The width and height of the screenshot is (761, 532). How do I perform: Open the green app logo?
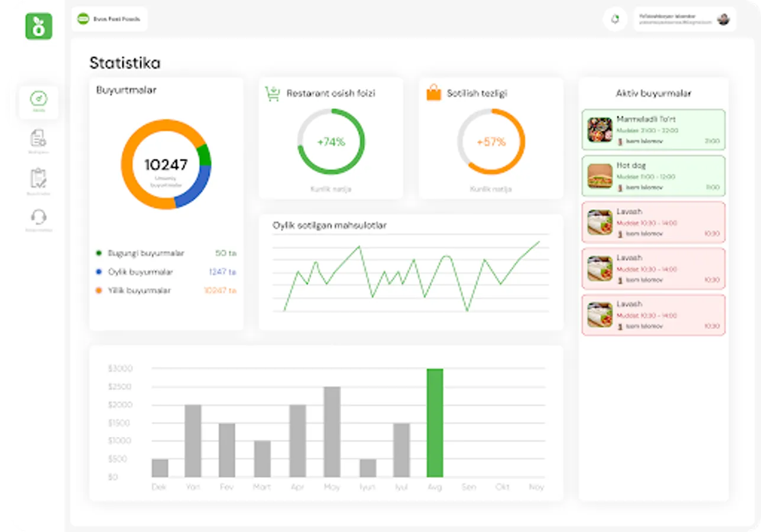click(x=39, y=27)
